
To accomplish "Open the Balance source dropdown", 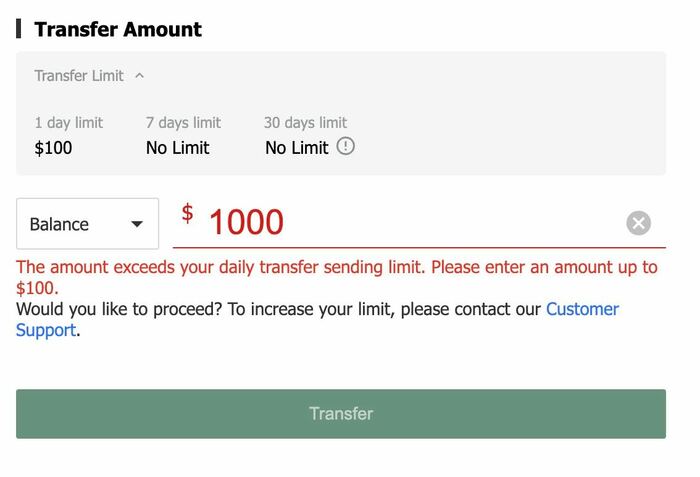I will click(87, 224).
